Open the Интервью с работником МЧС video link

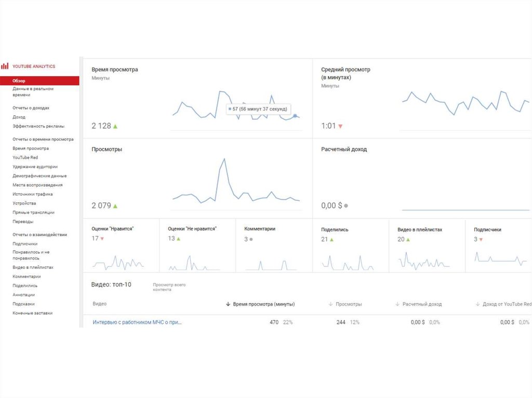(137, 322)
